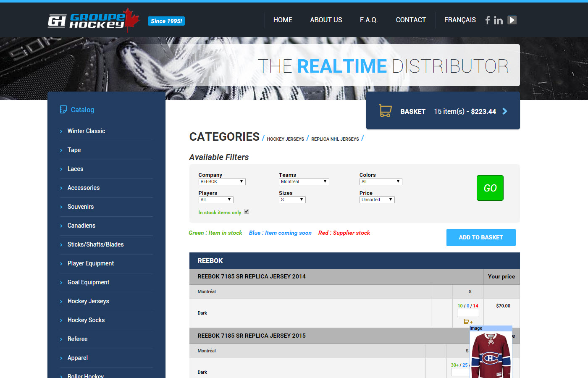The image size is (588, 378).
Task: Click add-to-cart icon for 2014 jersey
Action: (x=468, y=322)
